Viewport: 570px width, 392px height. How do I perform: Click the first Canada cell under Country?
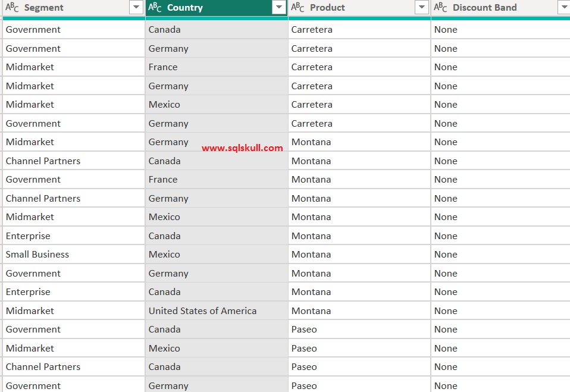tap(165, 29)
